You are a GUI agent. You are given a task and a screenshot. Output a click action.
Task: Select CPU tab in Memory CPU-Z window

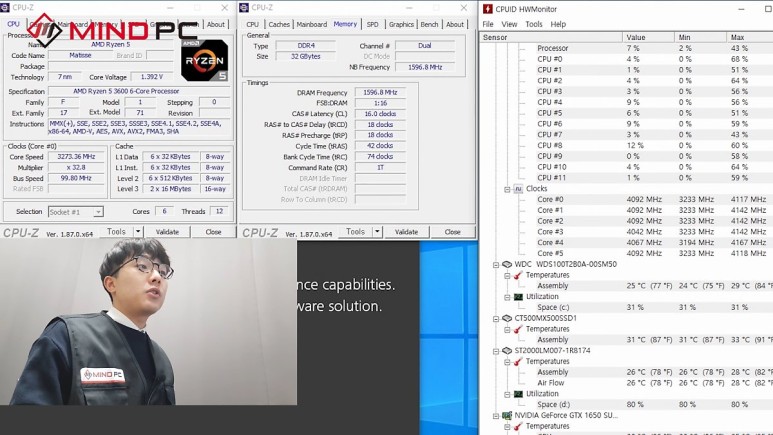(252, 24)
